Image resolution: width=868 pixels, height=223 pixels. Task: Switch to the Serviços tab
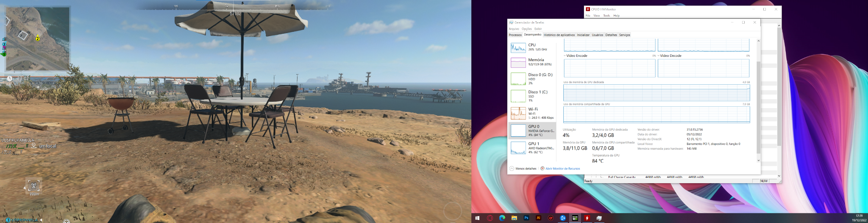coord(625,35)
